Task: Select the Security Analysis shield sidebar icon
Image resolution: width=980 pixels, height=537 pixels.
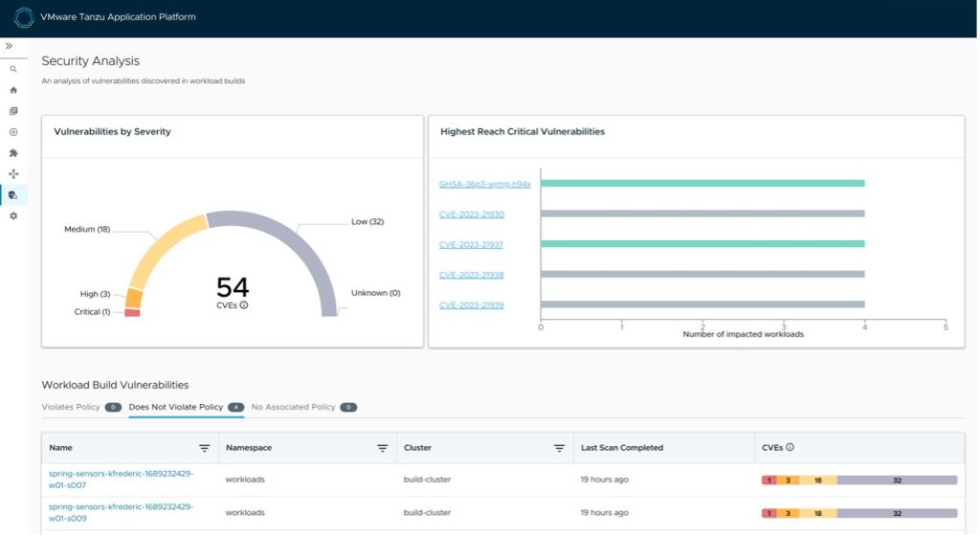Action: pyautogui.click(x=13, y=195)
